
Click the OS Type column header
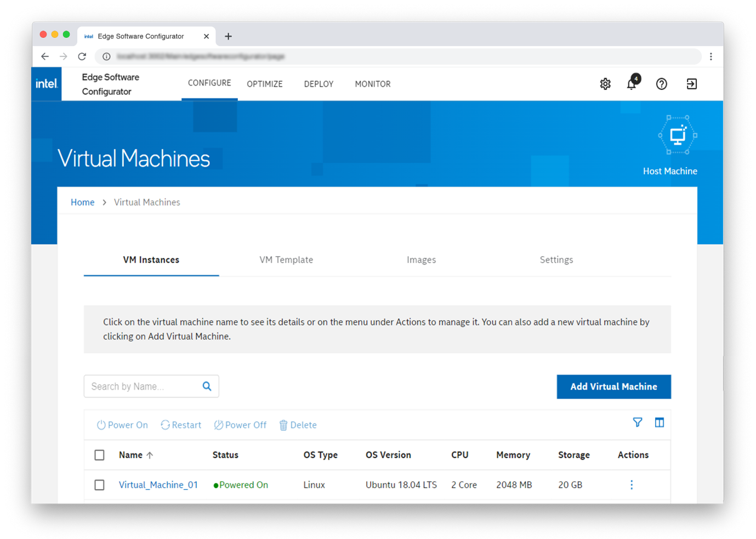pyautogui.click(x=321, y=455)
